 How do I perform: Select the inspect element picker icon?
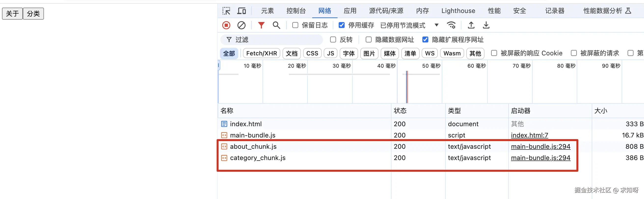tap(226, 11)
